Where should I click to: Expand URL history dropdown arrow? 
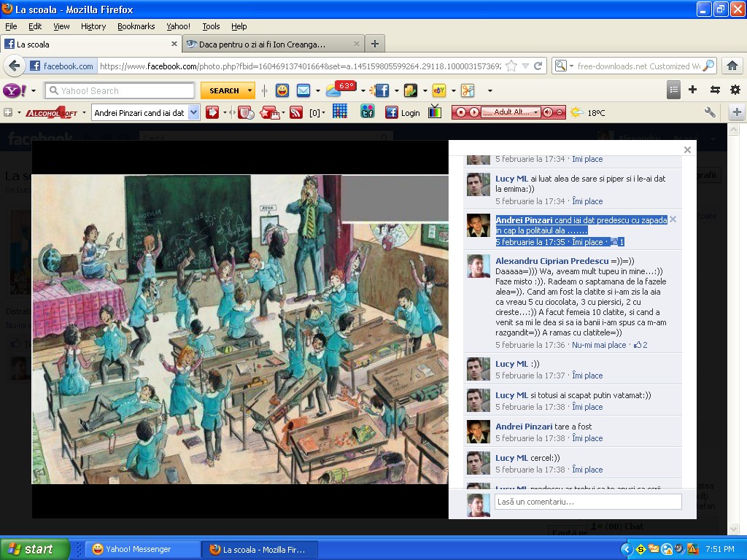(x=525, y=66)
